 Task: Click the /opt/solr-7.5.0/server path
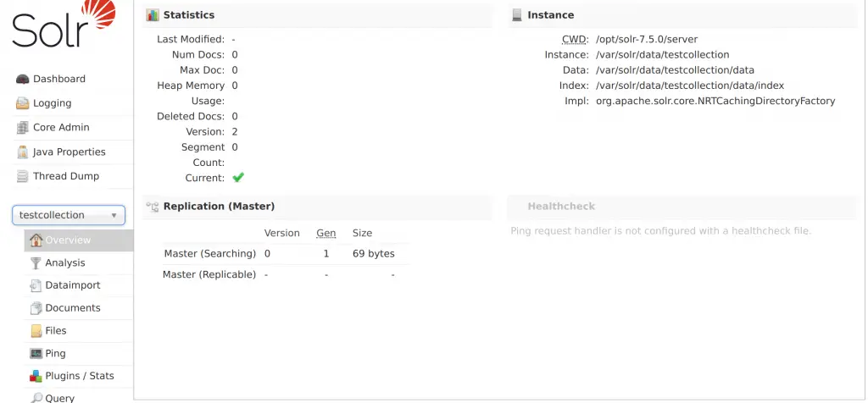point(647,39)
